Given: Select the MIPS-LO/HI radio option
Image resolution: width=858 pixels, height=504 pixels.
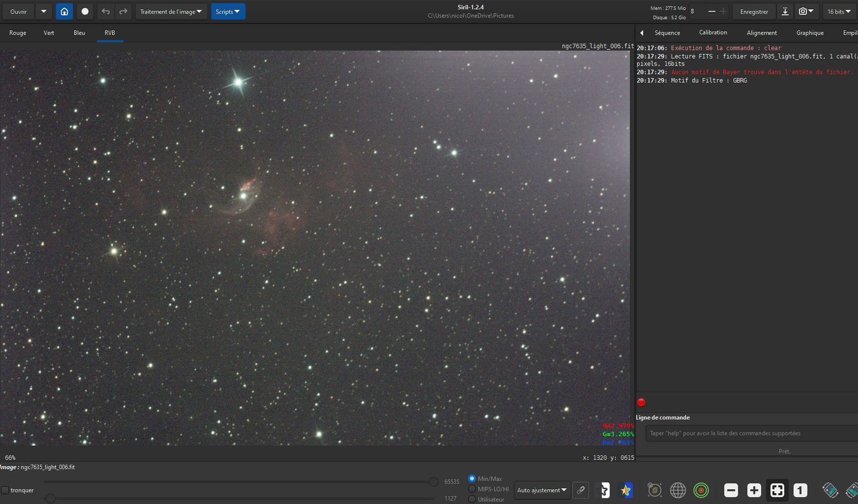Looking at the screenshot, I should (x=472, y=489).
